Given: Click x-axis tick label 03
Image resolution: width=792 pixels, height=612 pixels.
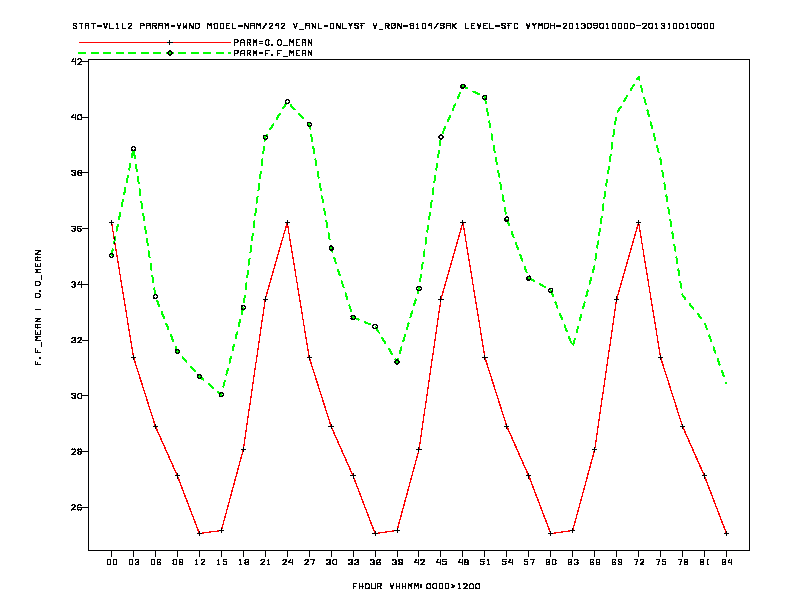Looking at the screenshot, I should click(133, 562).
